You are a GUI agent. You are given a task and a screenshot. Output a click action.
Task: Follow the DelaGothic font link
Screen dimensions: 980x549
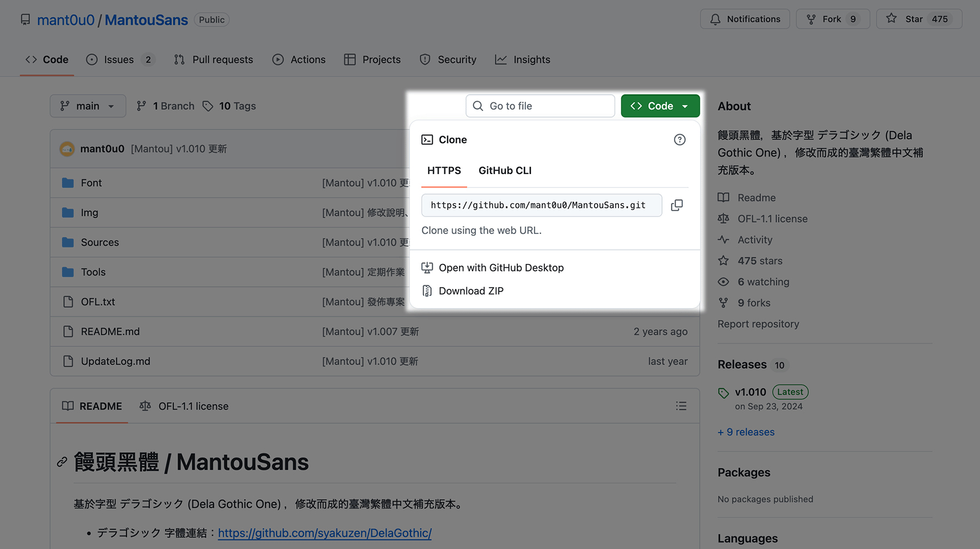324,533
